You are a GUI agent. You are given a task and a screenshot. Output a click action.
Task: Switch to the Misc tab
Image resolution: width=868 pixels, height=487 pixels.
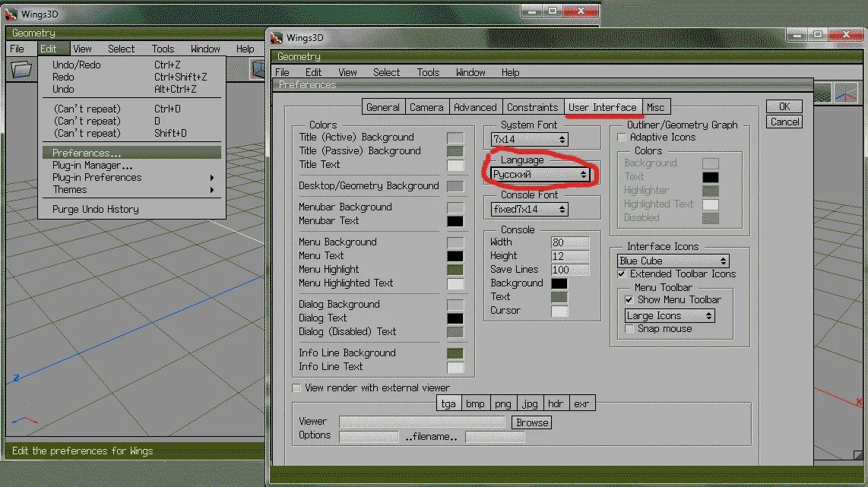pyautogui.click(x=655, y=107)
